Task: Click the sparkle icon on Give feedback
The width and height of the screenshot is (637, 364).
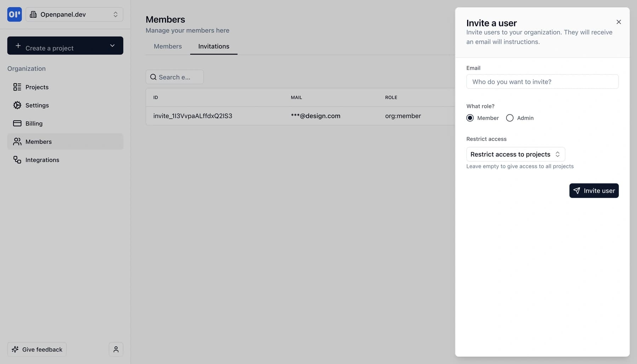Action: [15, 349]
